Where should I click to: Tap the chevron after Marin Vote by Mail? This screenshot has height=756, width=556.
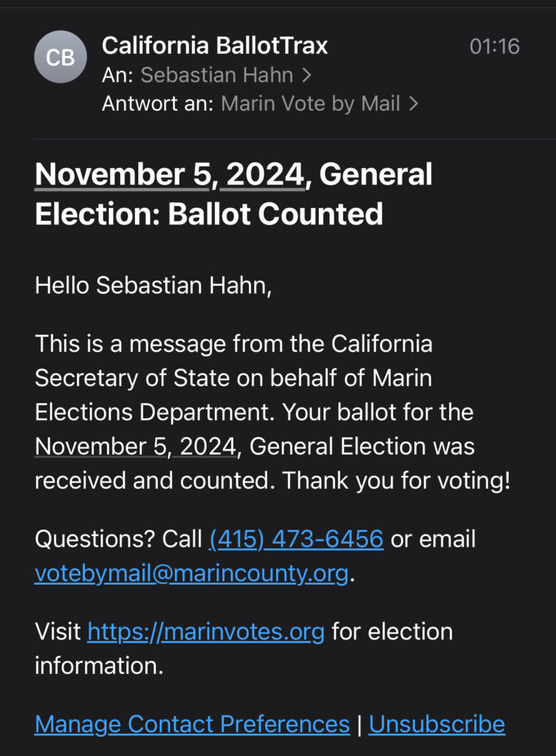(x=413, y=103)
